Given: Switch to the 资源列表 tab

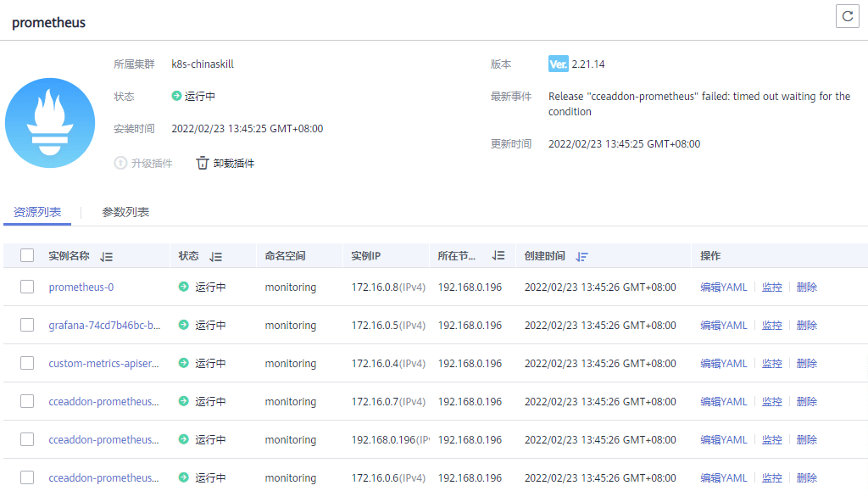Looking at the screenshot, I should pos(37,213).
